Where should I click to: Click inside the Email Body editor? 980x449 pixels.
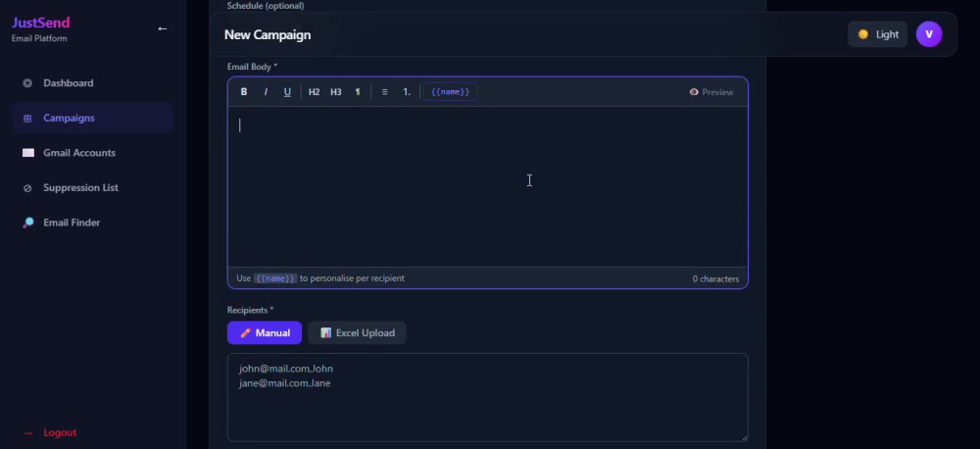487,186
